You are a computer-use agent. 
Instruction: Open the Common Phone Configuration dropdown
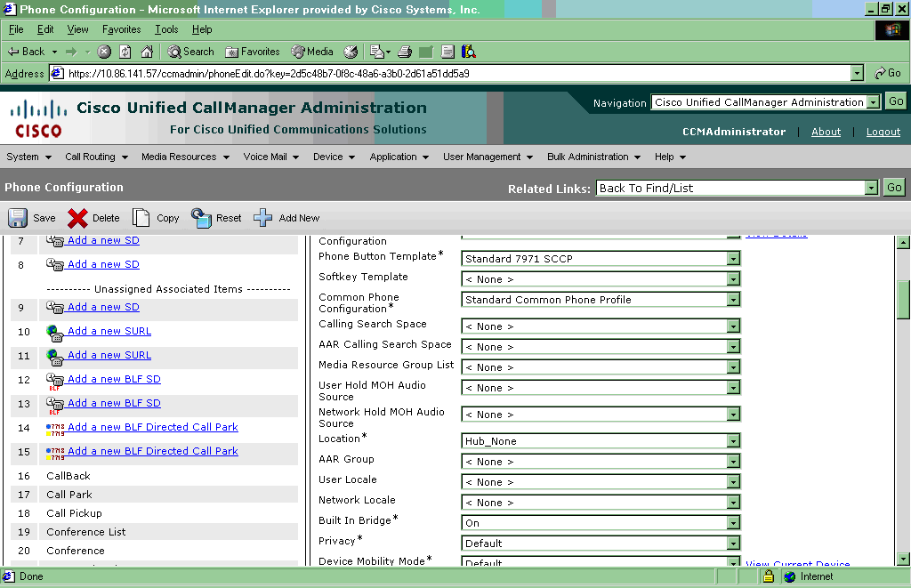(601, 299)
